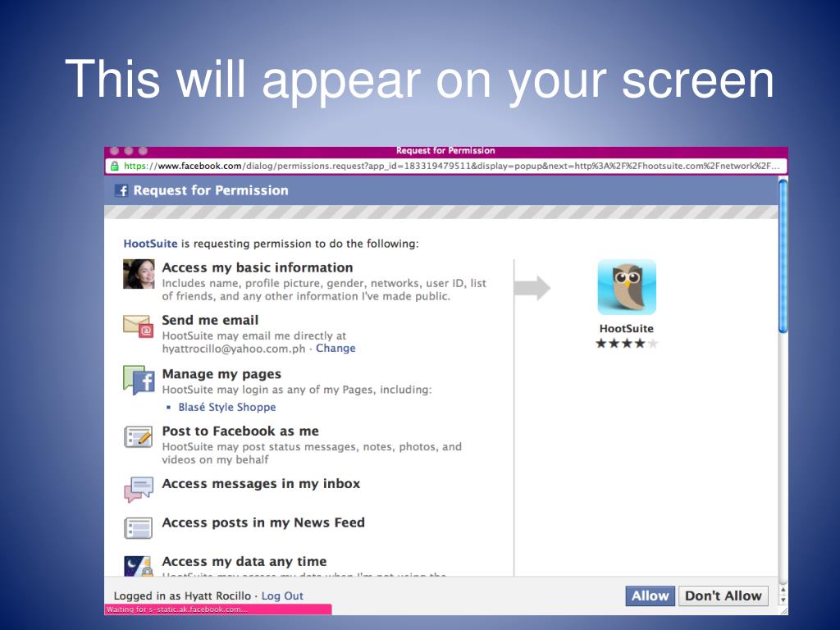Click the scrollbar up arrow at bottom

tap(783, 591)
